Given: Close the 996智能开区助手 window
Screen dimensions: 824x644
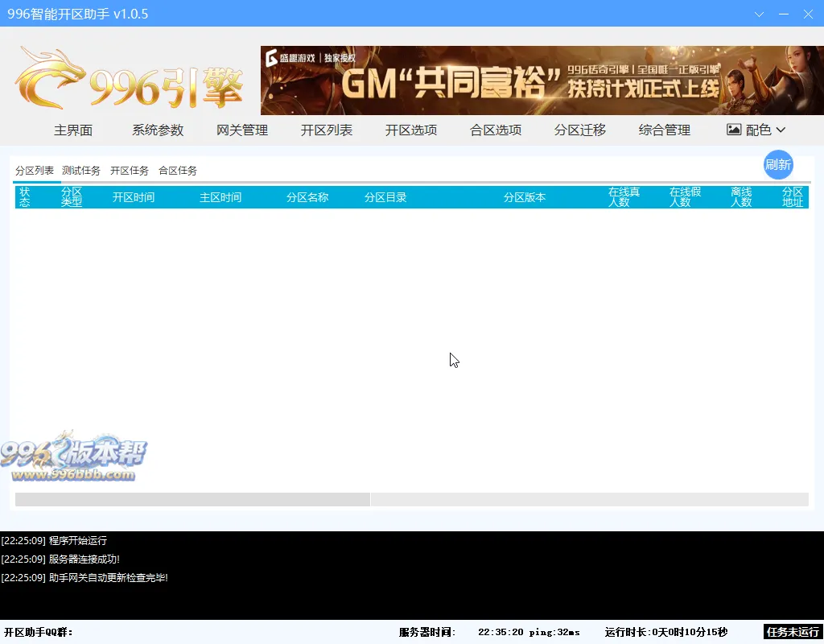Looking at the screenshot, I should coord(808,14).
